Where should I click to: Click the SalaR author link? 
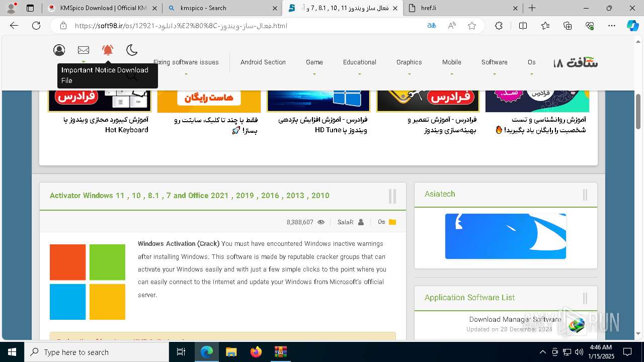tap(345, 222)
